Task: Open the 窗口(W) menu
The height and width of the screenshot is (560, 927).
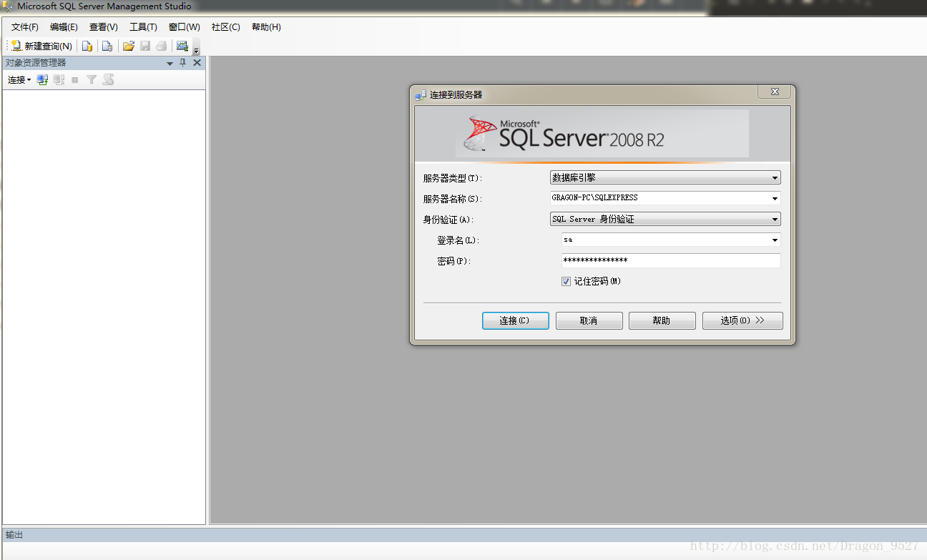Action: click(185, 27)
